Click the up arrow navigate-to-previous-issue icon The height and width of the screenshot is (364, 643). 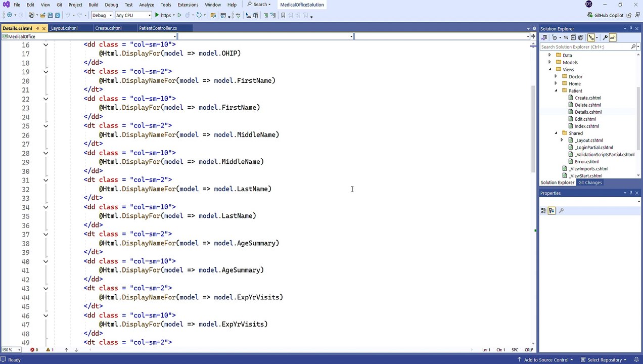point(66,350)
